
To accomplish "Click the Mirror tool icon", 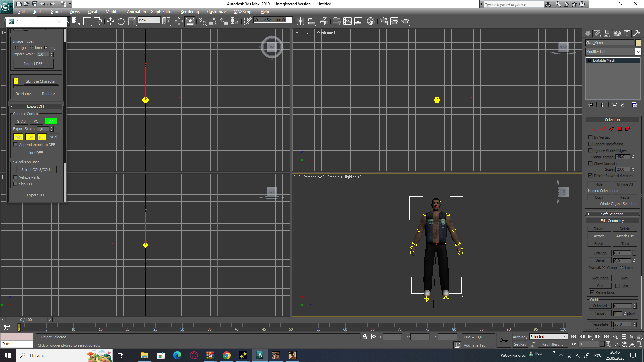I will (x=300, y=21).
